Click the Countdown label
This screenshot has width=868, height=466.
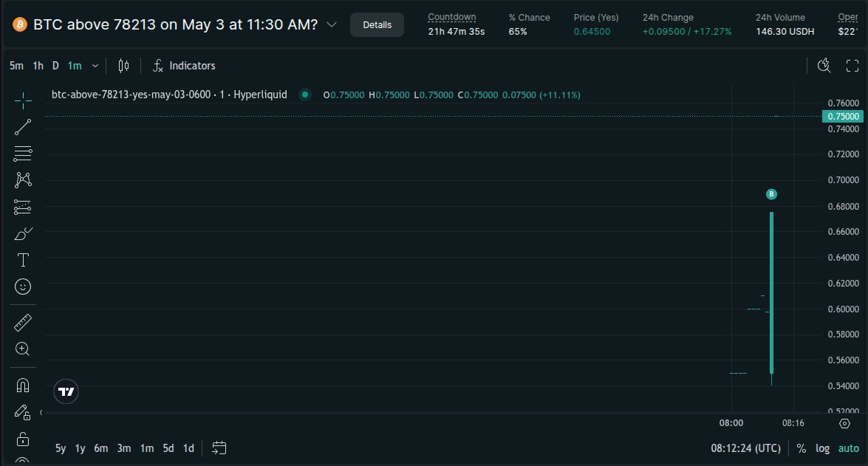click(451, 17)
